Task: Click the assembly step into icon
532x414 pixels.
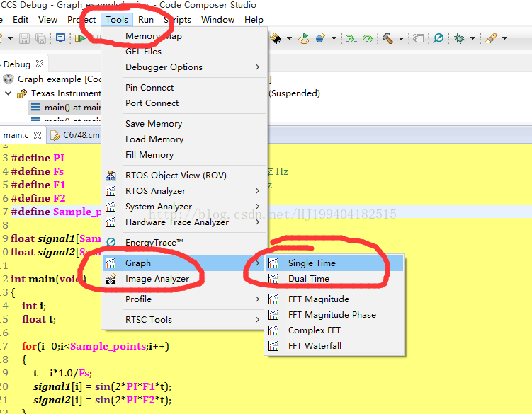Action: click(x=351, y=38)
